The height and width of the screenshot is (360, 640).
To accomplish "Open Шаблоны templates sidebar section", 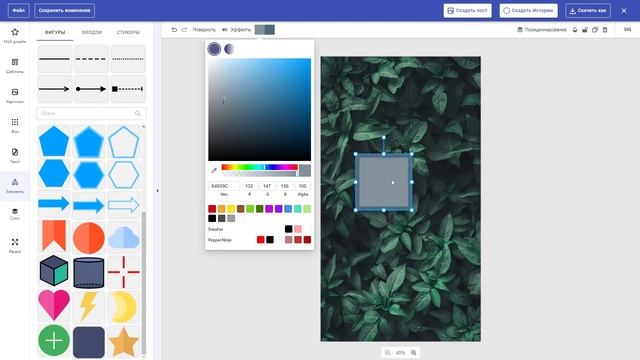I will click(x=15, y=66).
